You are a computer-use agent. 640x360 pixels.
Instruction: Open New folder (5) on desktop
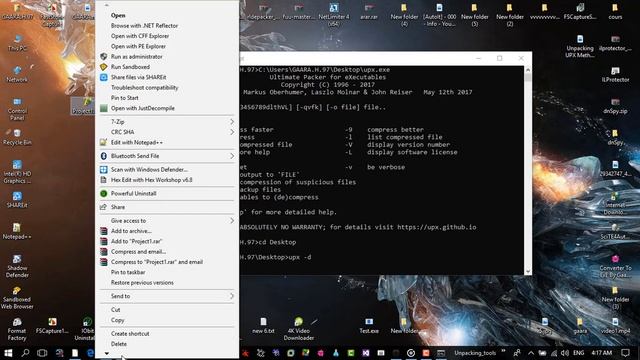tap(475, 15)
